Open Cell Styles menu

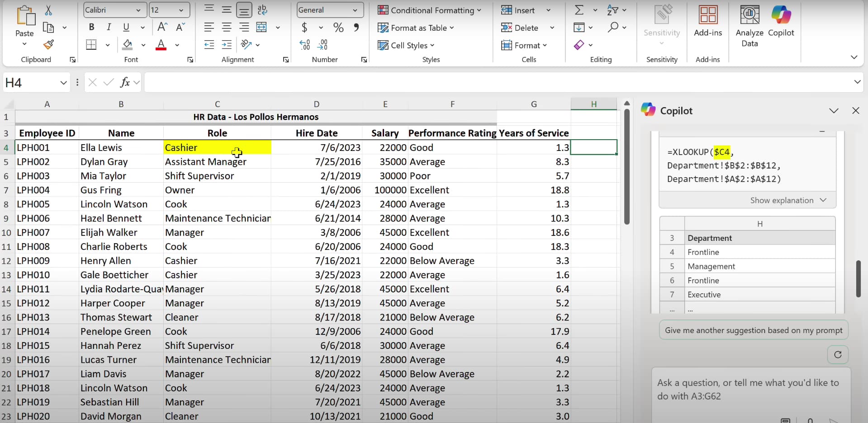[x=406, y=45]
